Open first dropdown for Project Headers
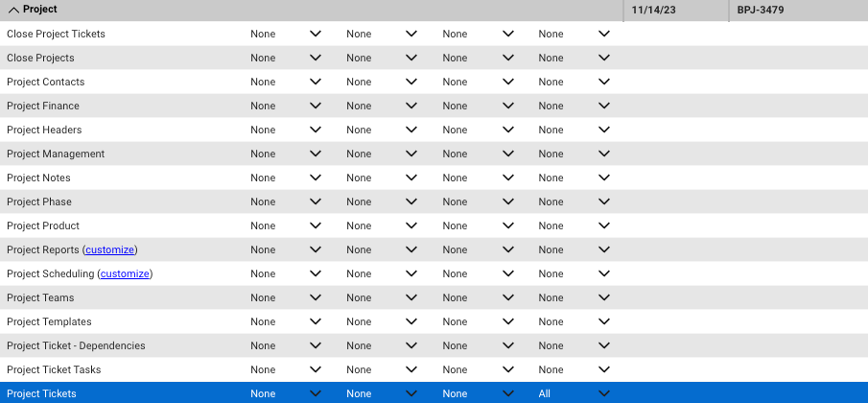 (x=286, y=130)
